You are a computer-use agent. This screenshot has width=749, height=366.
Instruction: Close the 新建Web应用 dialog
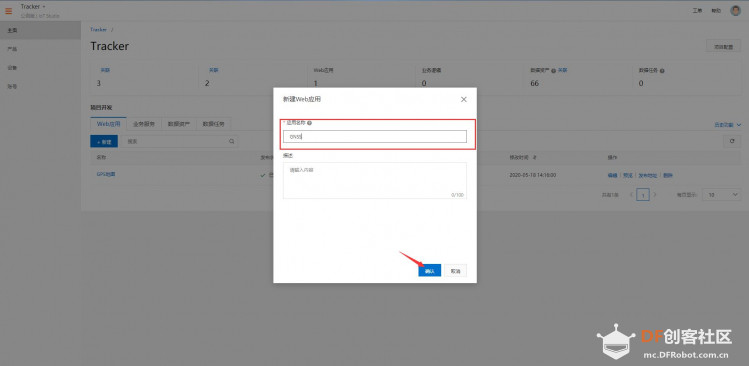point(463,99)
